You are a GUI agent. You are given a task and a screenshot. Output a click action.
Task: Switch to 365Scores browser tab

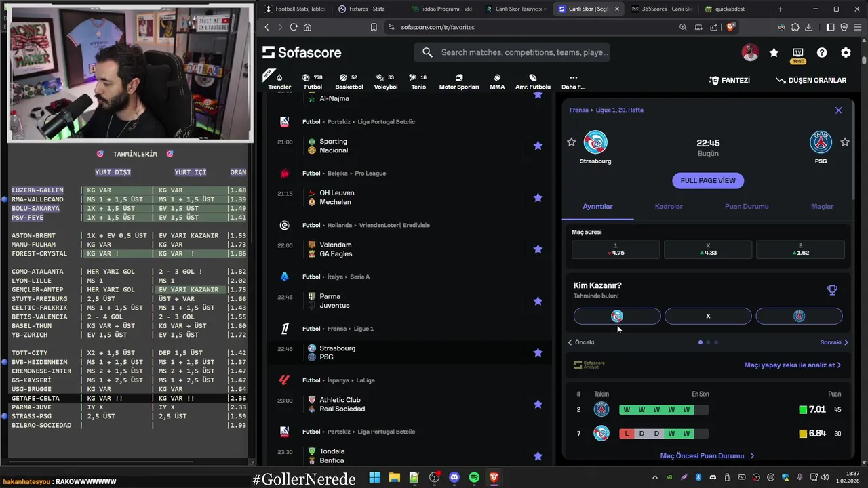661,9
